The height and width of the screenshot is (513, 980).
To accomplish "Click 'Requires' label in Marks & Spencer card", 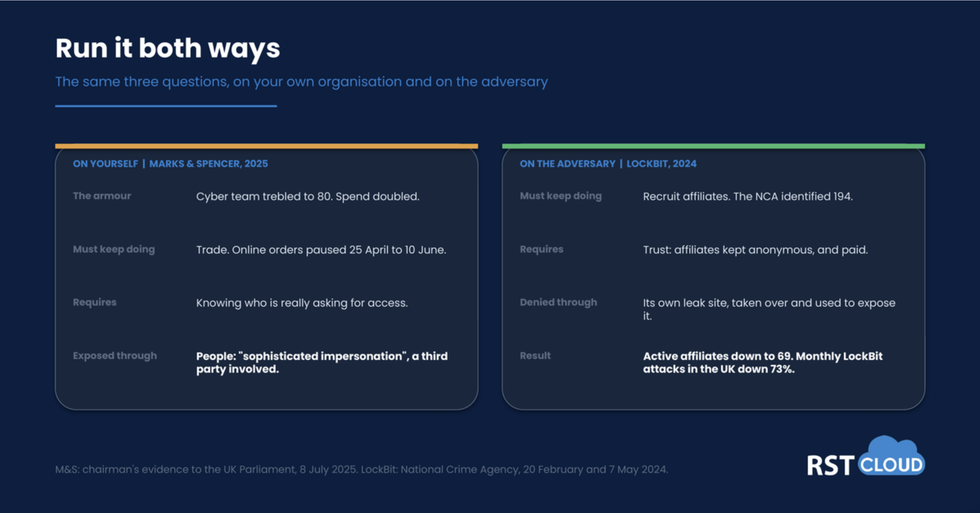I will [95, 302].
